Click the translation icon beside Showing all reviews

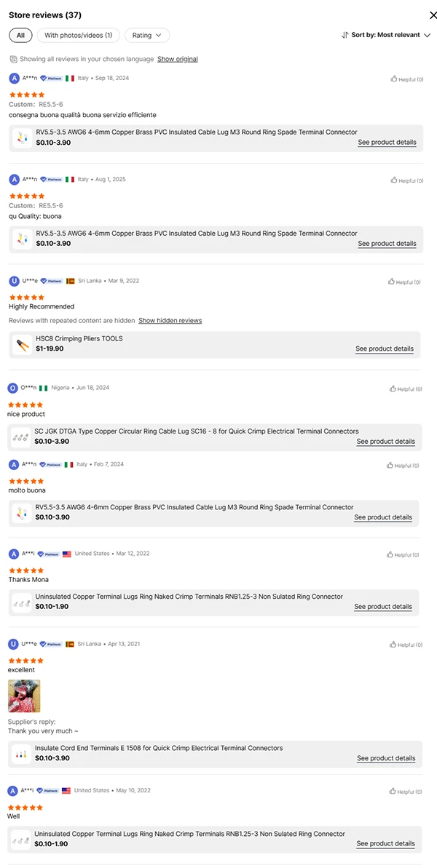pos(13,59)
